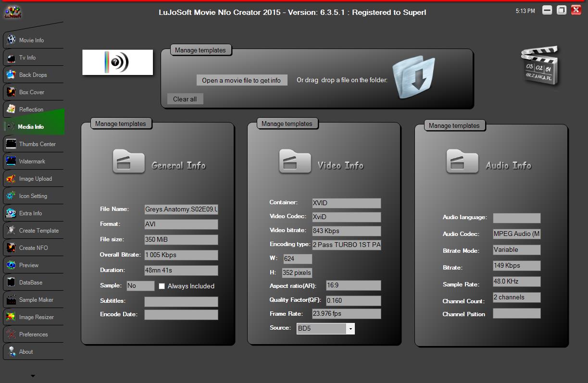Click the Icon Setting gear icon
588x383 pixels.
(11, 196)
